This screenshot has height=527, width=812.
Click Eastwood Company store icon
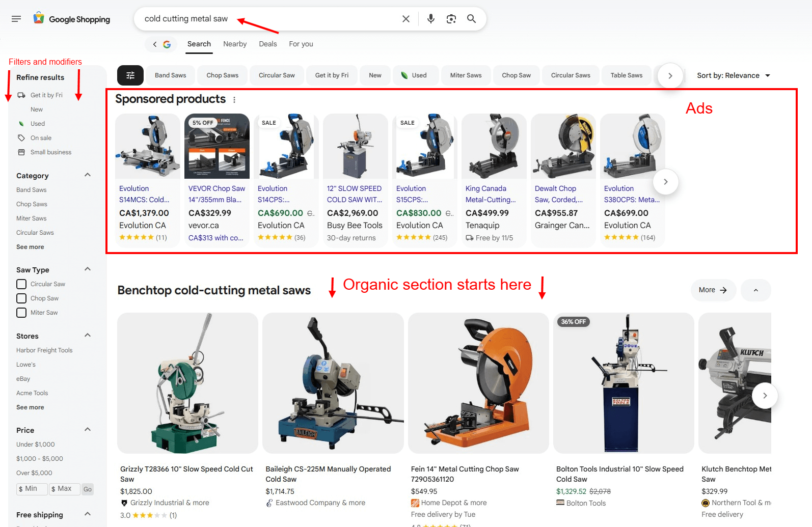coord(269,503)
